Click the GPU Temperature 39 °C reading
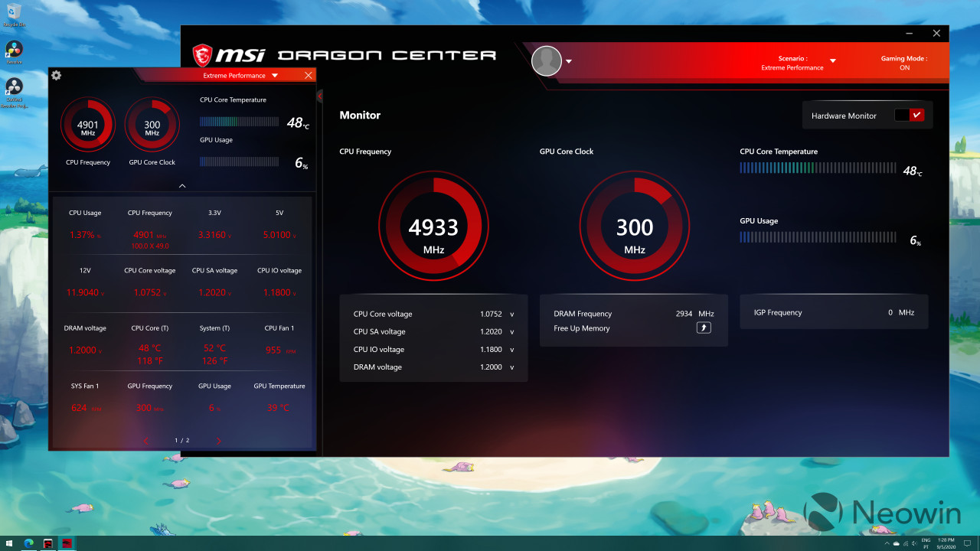This screenshot has height=551, width=980. coord(279,408)
